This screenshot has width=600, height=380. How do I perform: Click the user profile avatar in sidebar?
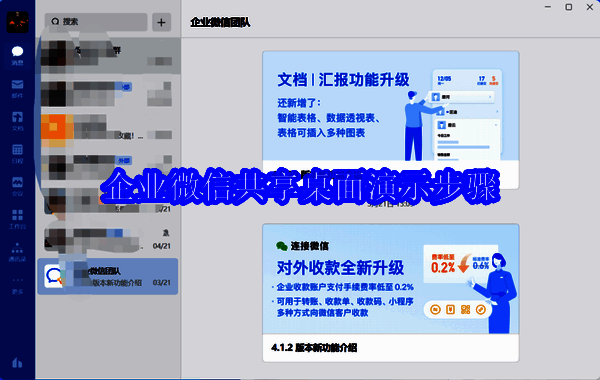click(x=17, y=22)
